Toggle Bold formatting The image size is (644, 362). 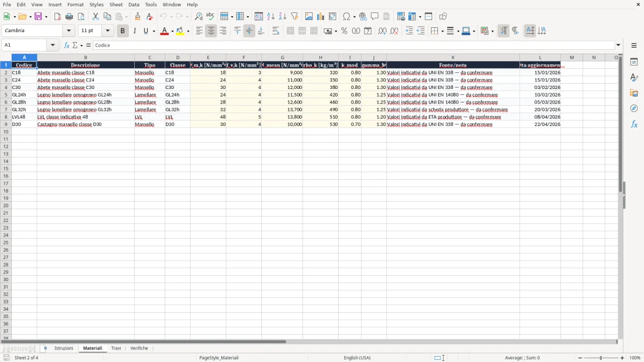point(122,31)
